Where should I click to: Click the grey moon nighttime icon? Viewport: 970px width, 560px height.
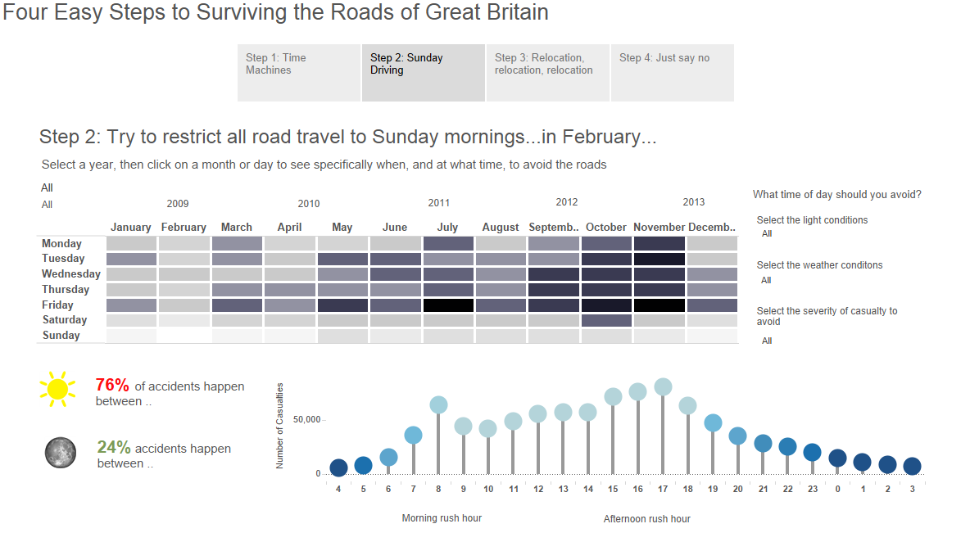pos(60,452)
